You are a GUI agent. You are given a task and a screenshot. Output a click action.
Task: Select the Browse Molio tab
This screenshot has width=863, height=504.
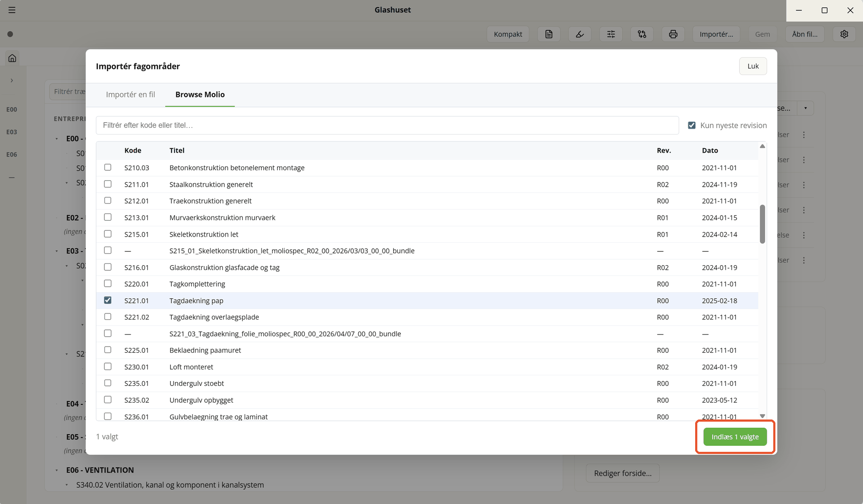point(200,94)
